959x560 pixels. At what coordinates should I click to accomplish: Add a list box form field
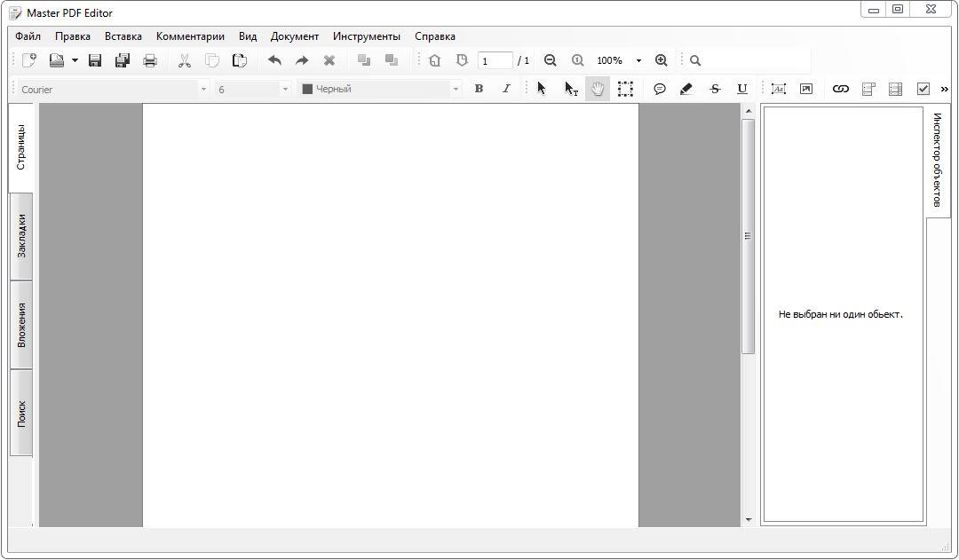point(895,89)
